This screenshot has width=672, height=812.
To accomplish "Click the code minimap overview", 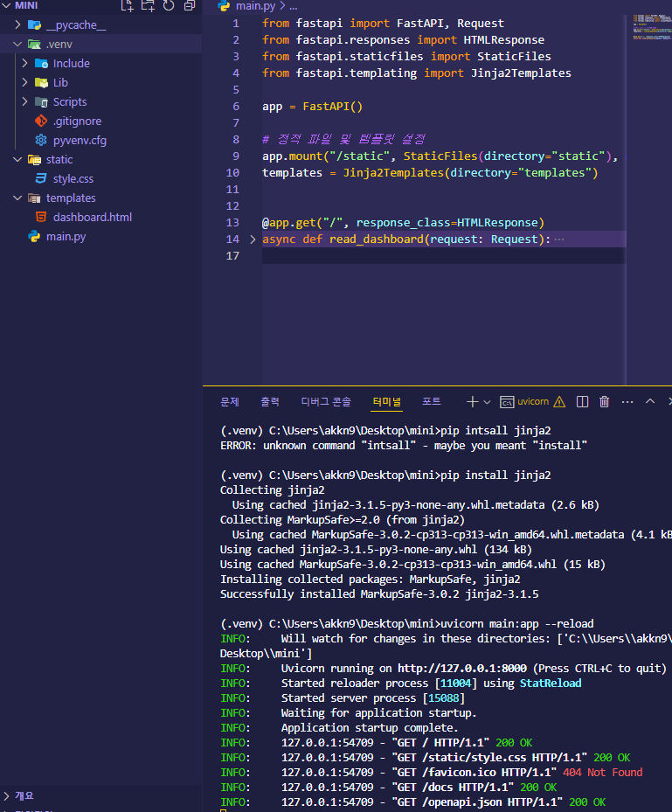I will tap(651, 27).
